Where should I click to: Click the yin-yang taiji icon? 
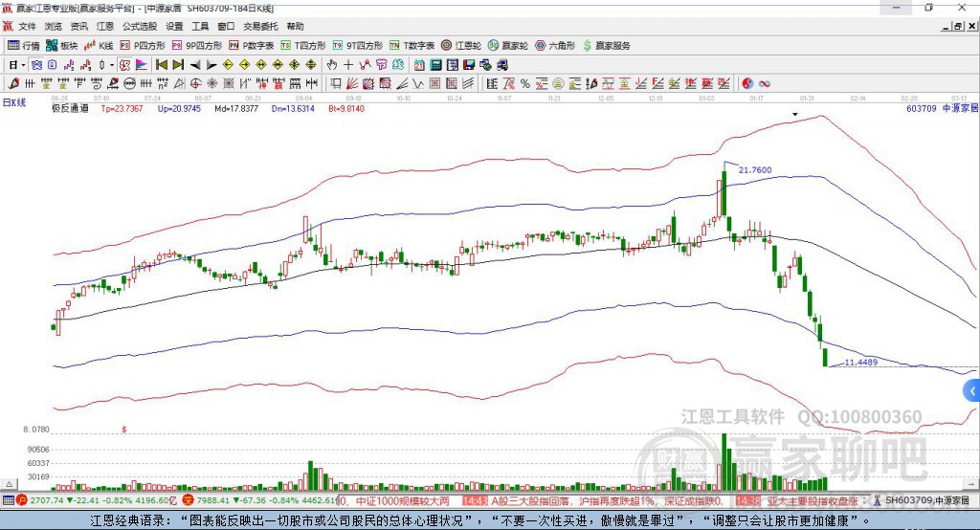747,84
